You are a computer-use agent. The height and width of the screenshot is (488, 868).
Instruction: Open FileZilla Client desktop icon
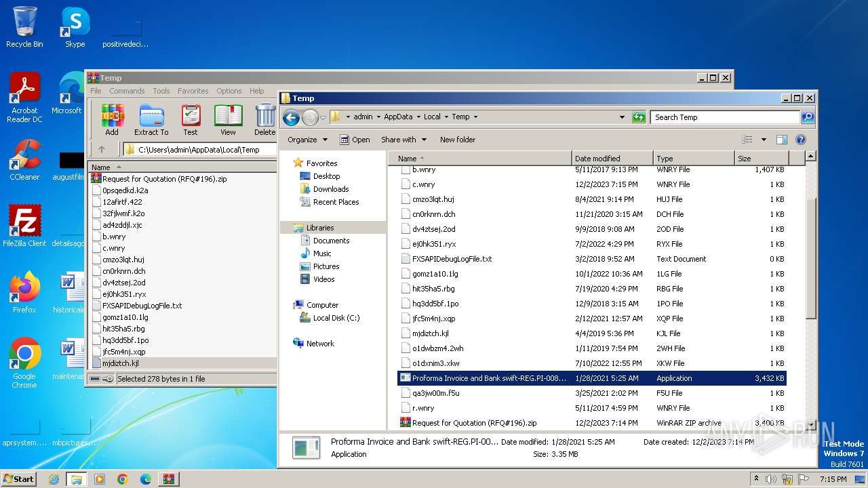[x=24, y=226]
